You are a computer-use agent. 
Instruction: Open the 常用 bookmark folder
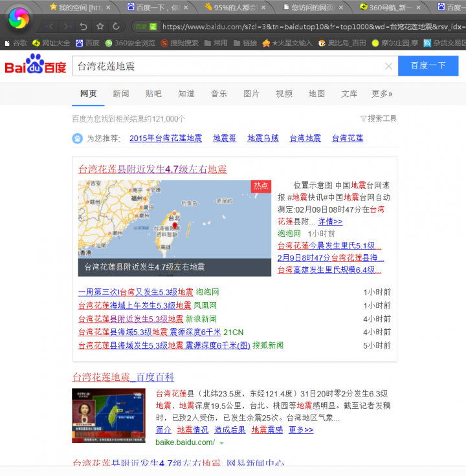click(216, 43)
